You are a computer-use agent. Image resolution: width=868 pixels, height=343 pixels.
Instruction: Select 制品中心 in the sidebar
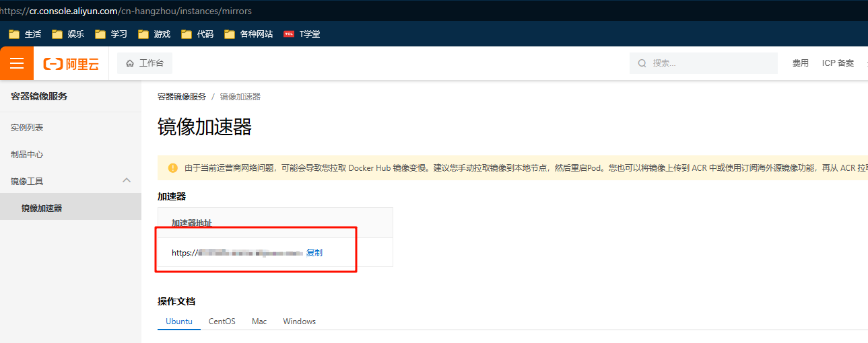point(71,155)
